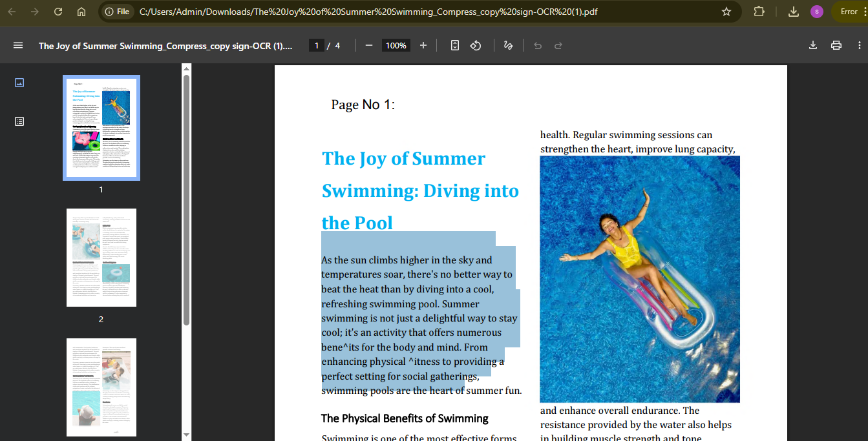868x441 pixels.
Task: Open the profile avatar menu
Action: [x=816, y=11]
